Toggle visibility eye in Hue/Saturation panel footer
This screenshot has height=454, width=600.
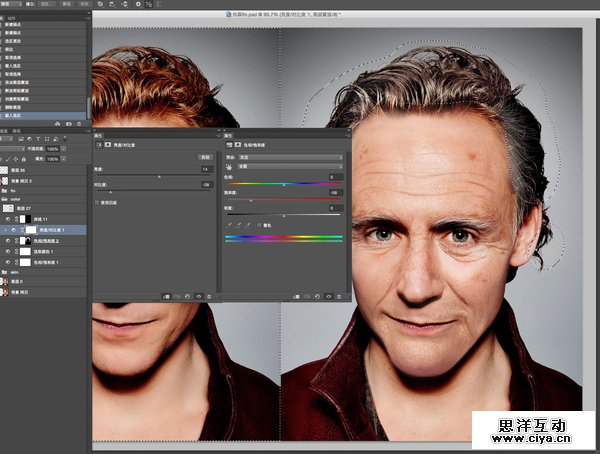[x=326, y=296]
